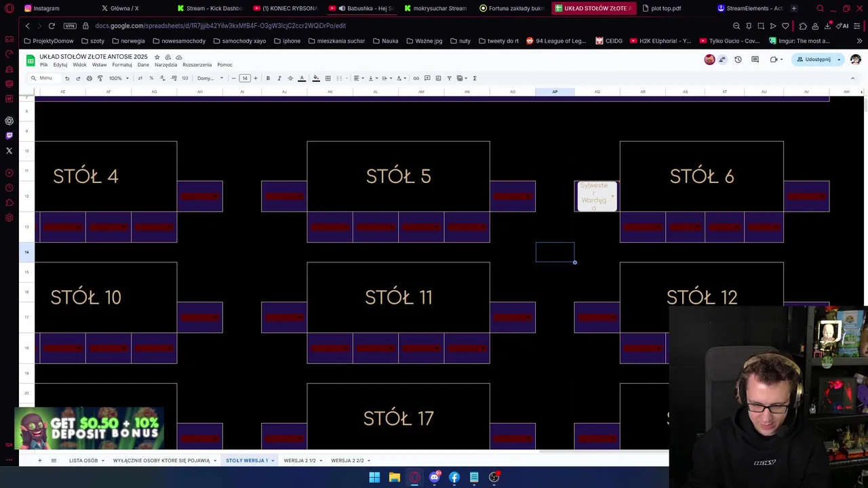Image resolution: width=868 pixels, height=488 pixels.
Task: Open the Google Sheets home icon
Action: pyautogui.click(x=30, y=60)
